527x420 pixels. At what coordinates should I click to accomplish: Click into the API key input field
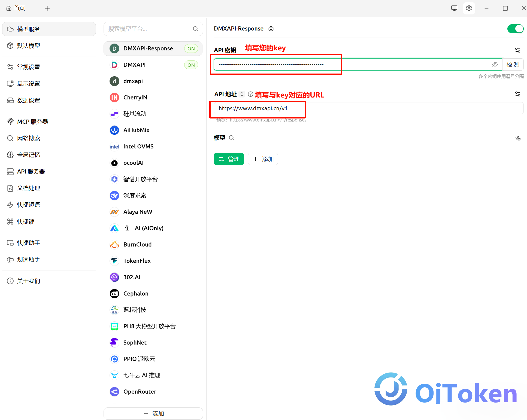[358, 65]
